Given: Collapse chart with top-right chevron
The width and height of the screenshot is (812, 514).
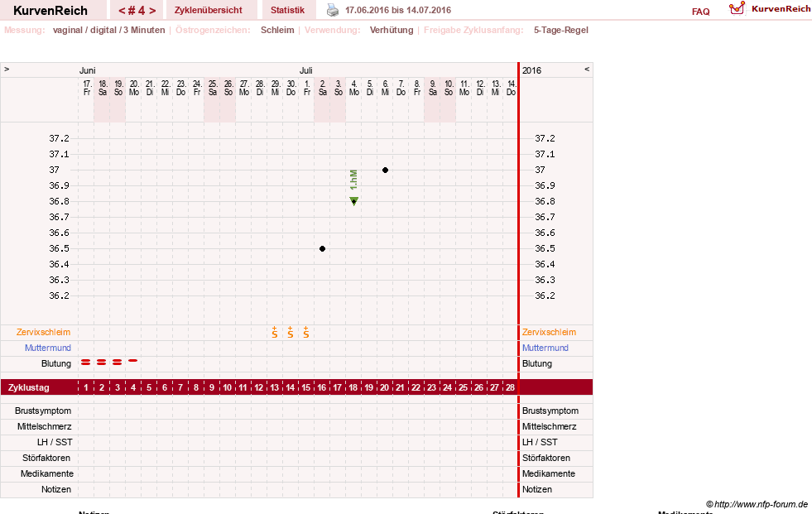Looking at the screenshot, I should pyautogui.click(x=587, y=69).
